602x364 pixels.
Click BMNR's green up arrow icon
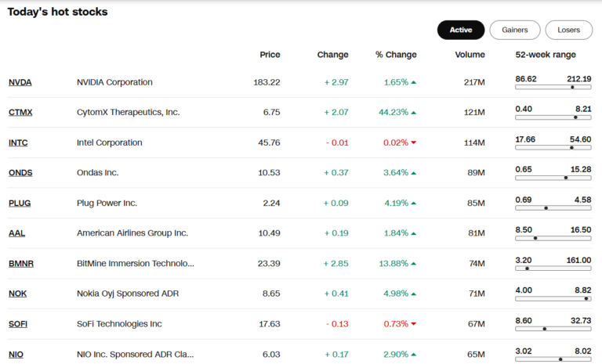[414, 264]
